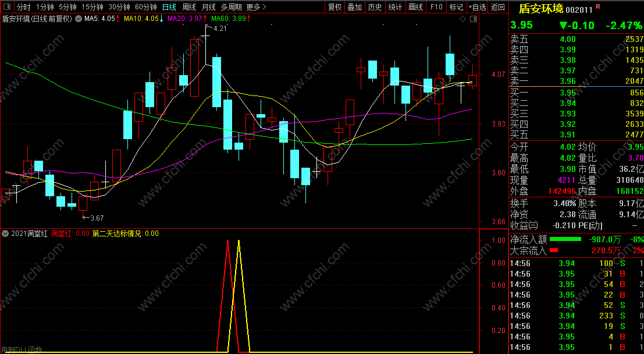Switch to the 周线 weekly chart tab

[x=189, y=7]
